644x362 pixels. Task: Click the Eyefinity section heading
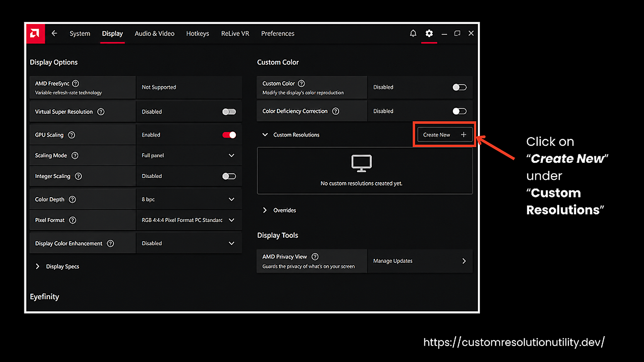[44, 297]
